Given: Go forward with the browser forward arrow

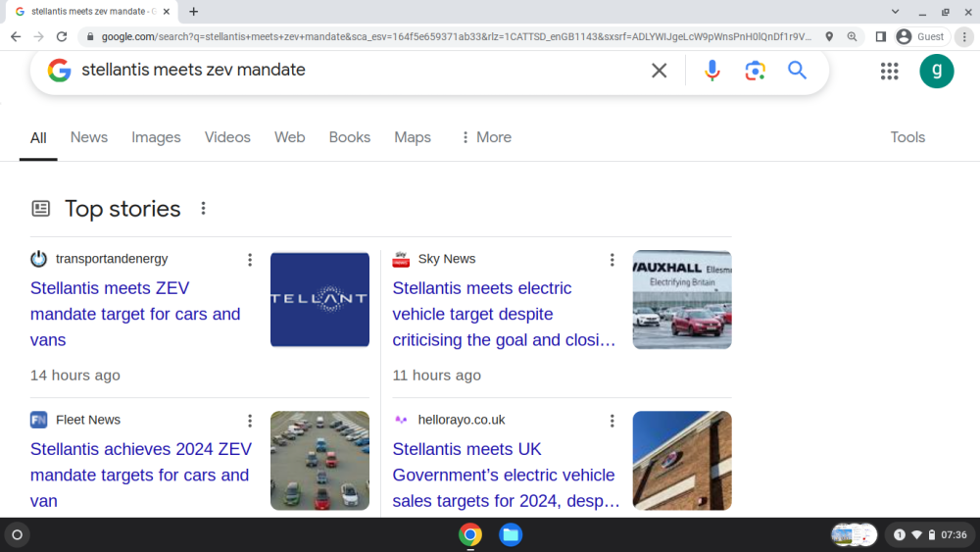Looking at the screenshot, I should click(x=39, y=37).
